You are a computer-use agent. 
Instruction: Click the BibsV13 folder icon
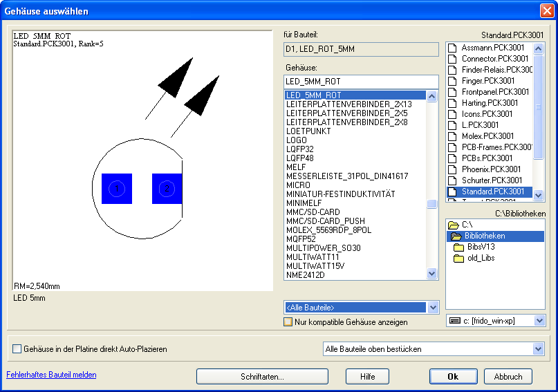(x=458, y=248)
